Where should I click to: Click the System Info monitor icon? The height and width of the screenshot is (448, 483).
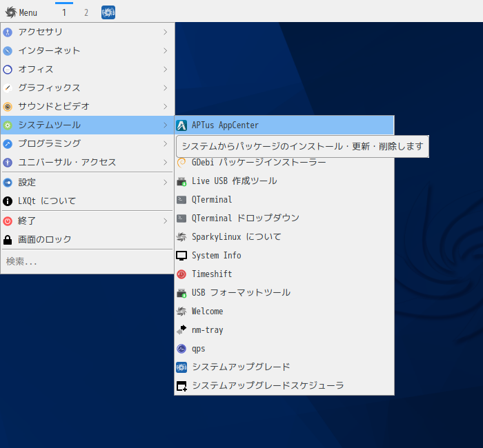pos(181,256)
